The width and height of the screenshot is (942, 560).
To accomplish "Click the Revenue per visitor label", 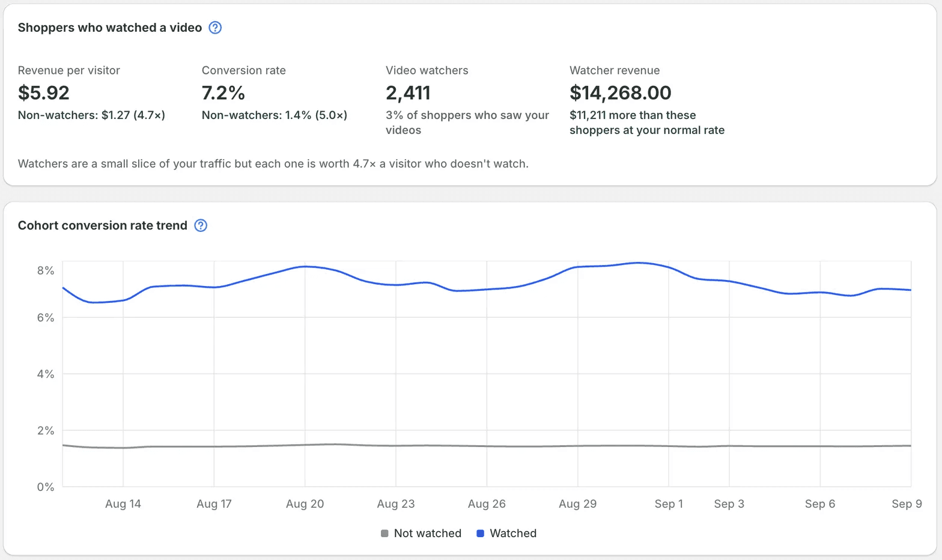I will pos(69,70).
